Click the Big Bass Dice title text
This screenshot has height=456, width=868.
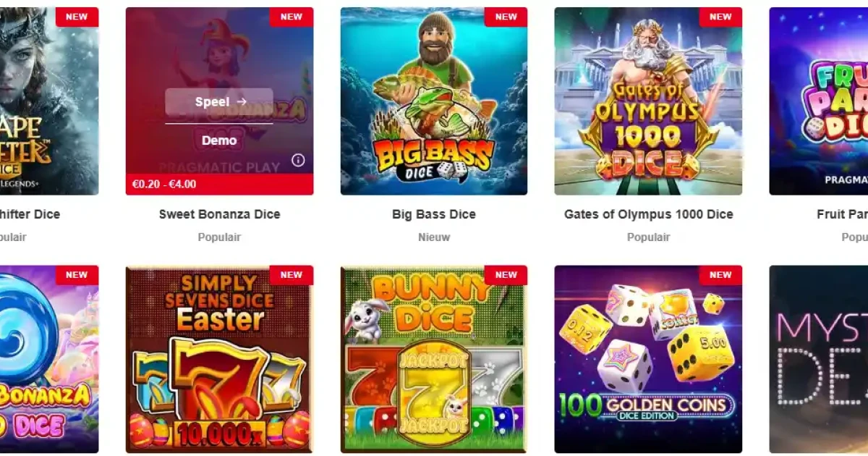coord(434,214)
